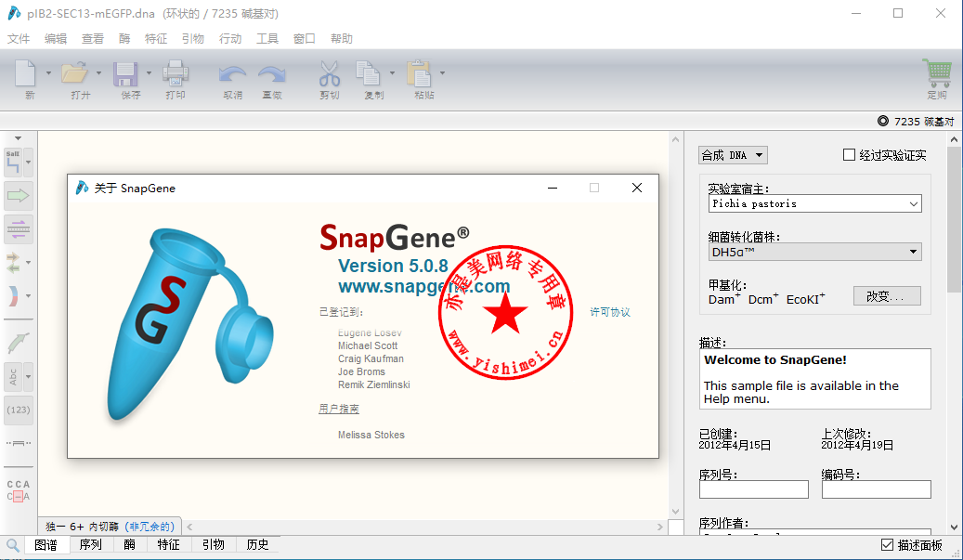The height and width of the screenshot is (560, 963).
Task: Expand the arrow next to Save icon
Action: point(149,73)
